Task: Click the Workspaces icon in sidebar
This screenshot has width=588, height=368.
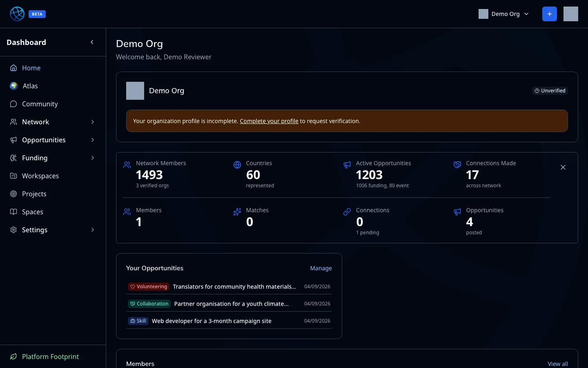Action: tap(13, 176)
